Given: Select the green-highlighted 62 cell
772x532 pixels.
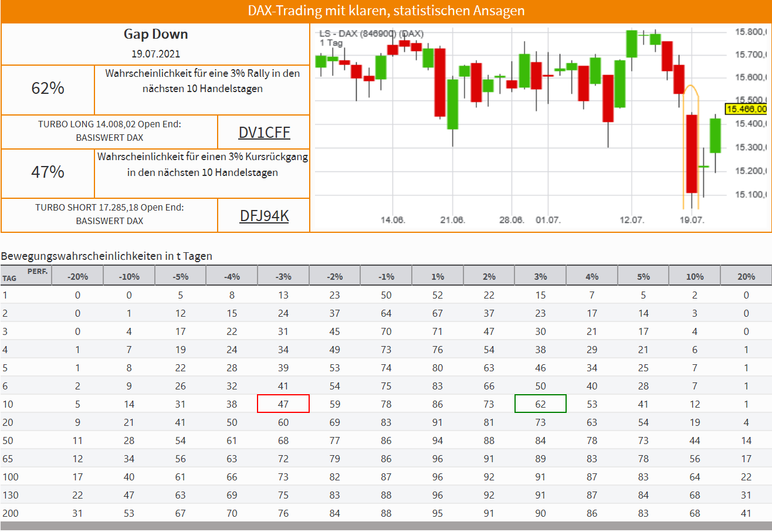Looking at the screenshot, I should point(540,404).
